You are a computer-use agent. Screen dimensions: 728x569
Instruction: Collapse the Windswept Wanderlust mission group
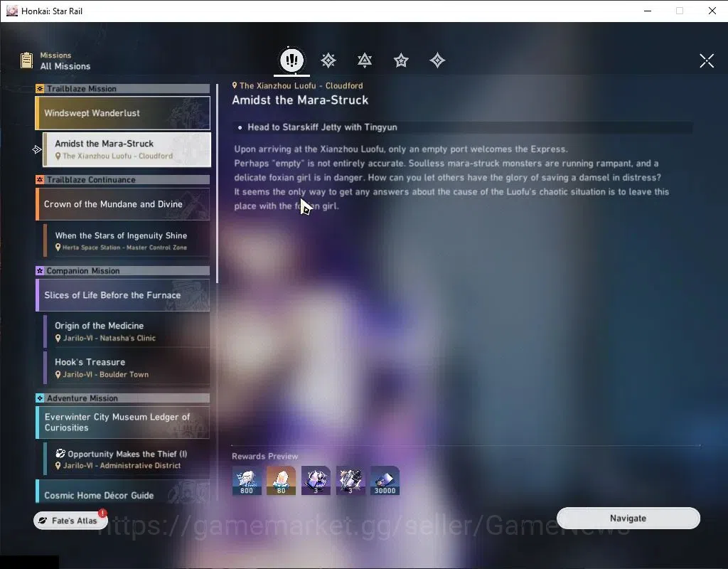122,113
